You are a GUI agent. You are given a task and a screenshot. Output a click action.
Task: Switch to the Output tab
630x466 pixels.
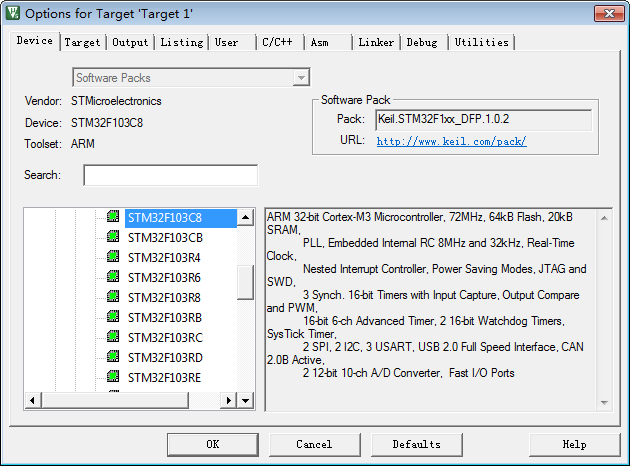tap(130, 43)
